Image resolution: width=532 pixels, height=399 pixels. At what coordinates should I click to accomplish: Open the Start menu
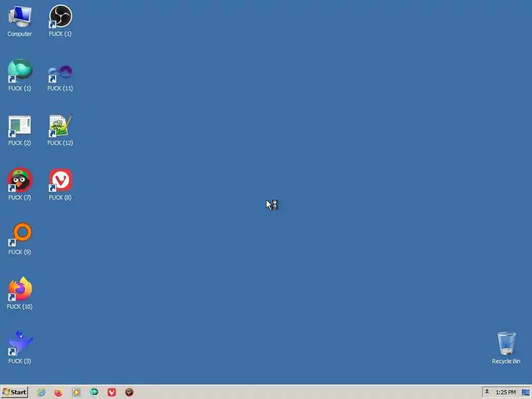tap(14, 392)
